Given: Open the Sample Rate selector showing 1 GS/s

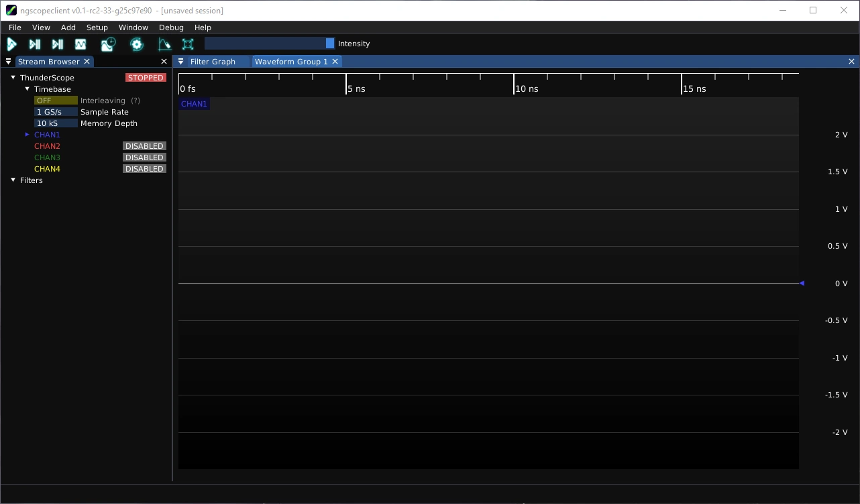Looking at the screenshot, I should pos(56,111).
